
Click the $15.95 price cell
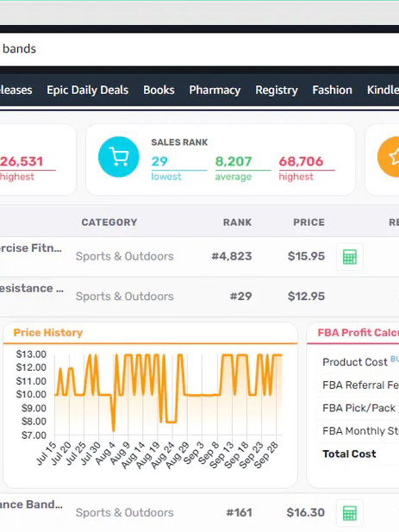coord(306,256)
